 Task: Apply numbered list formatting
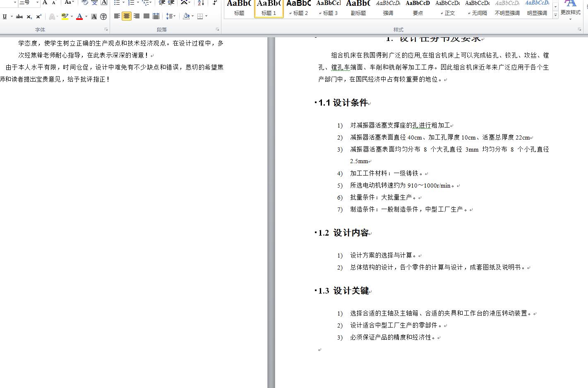[131, 2]
